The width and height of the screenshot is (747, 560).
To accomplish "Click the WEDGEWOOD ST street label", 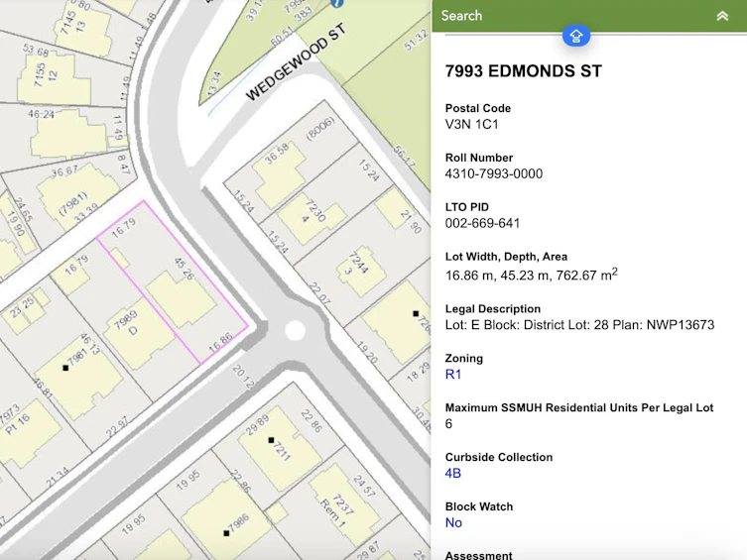I will (x=296, y=62).
